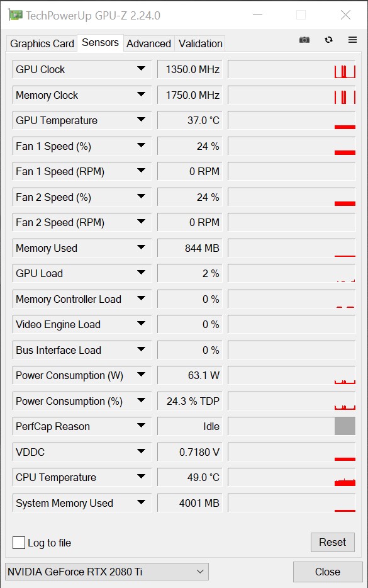Click the GPU-Z app icon in title bar
Viewport: 368px width, 588px height.
pos(15,15)
